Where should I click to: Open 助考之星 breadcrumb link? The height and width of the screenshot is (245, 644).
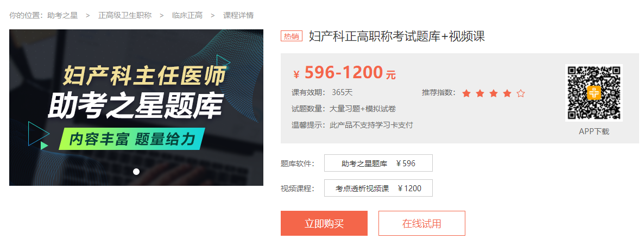click(x=62, y=16)
